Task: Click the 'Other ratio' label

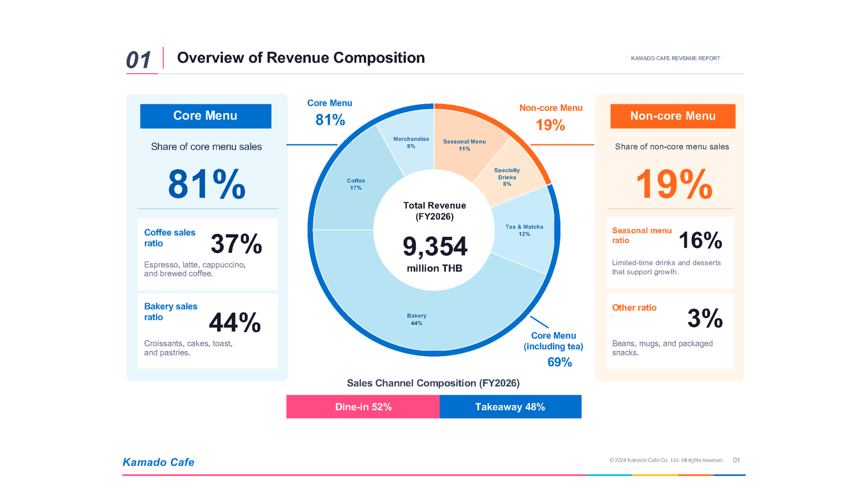Action: (x=634, y=307)
